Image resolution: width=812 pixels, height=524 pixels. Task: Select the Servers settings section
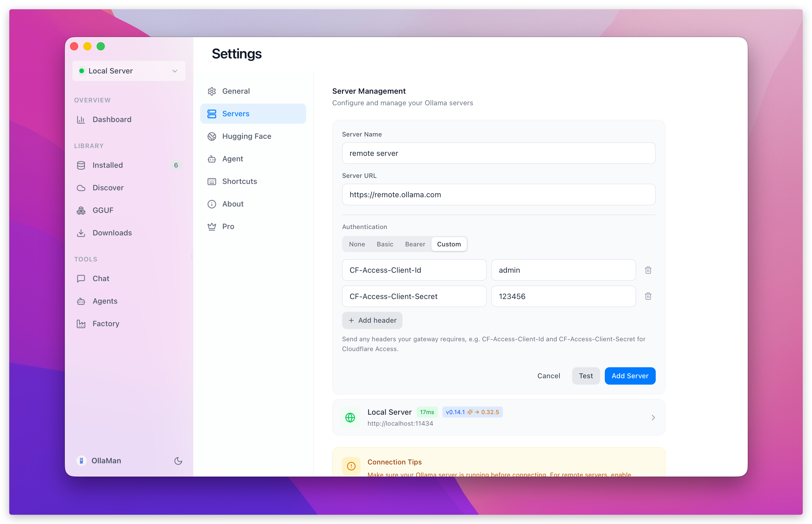click(253, 114)
